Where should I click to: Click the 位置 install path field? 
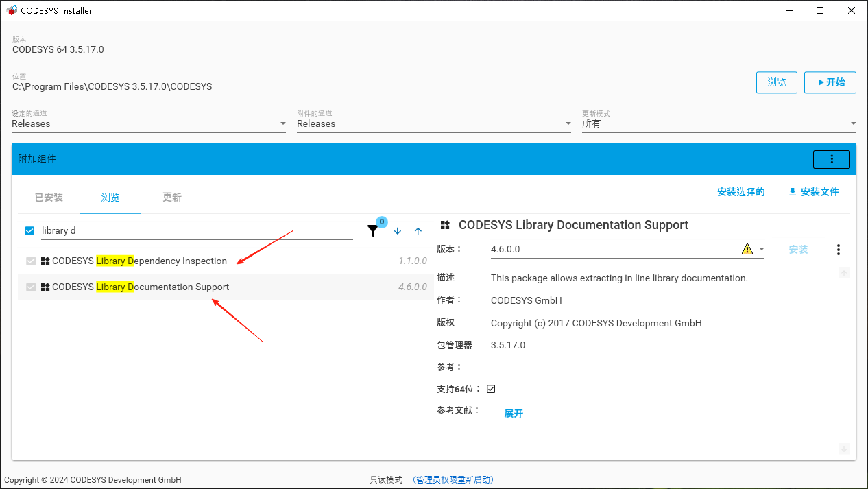coord(381,87)
